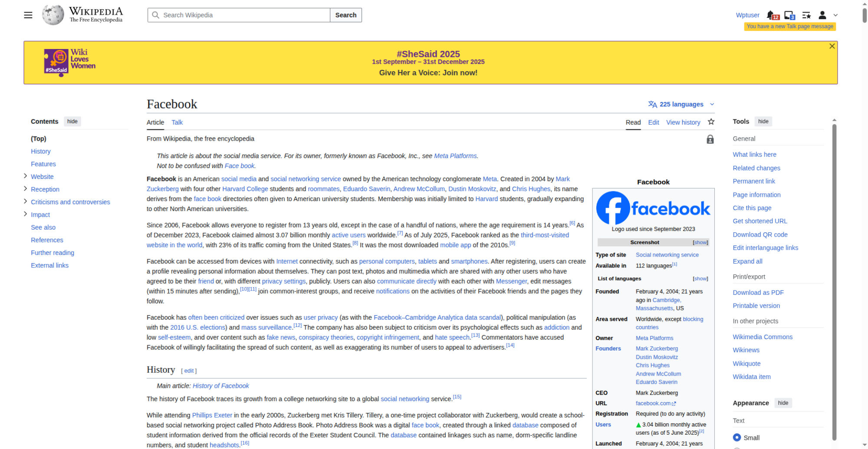
Task: Hide the Tools panel
Action: point(763,122)
